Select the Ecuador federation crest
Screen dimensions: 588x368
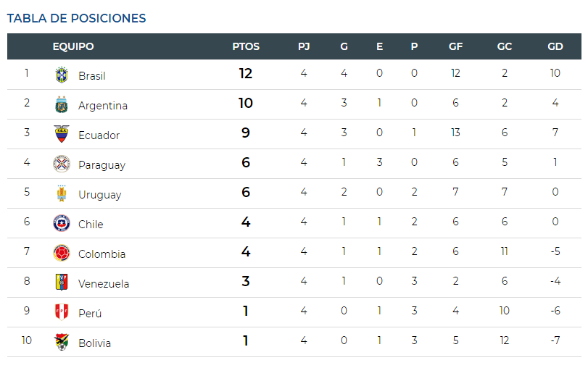pyautogui.click(x=62, y=134)
